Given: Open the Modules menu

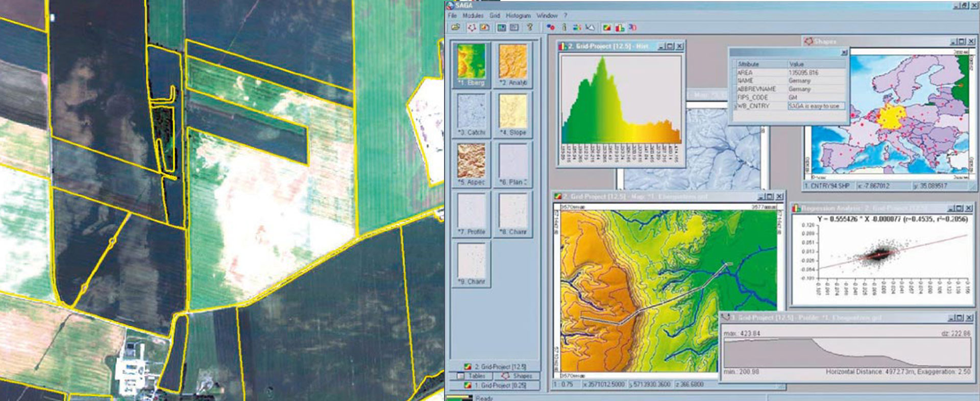Looking at the screenshot, I should [473, 16].
